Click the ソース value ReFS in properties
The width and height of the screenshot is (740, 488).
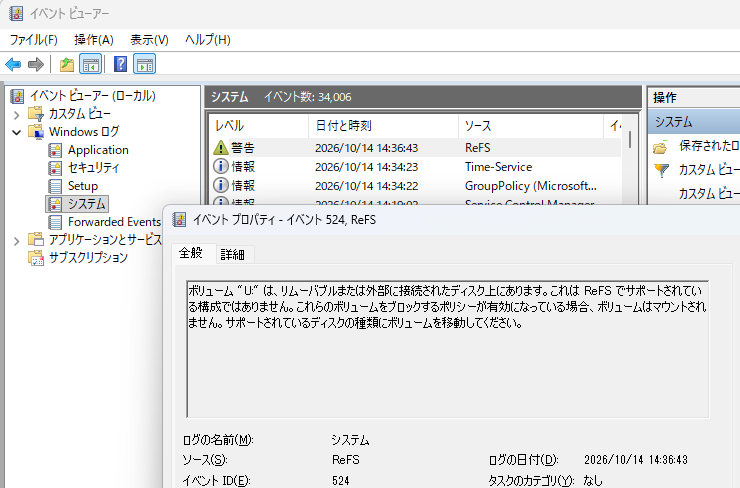(x=345, y=460)
